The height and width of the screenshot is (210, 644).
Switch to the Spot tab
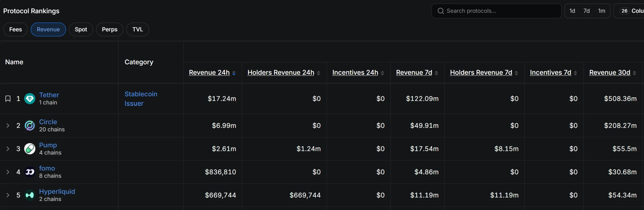click(x=81, y=29)
